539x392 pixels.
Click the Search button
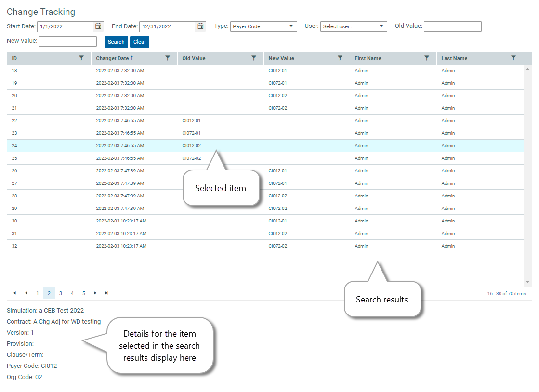(116, 42)
